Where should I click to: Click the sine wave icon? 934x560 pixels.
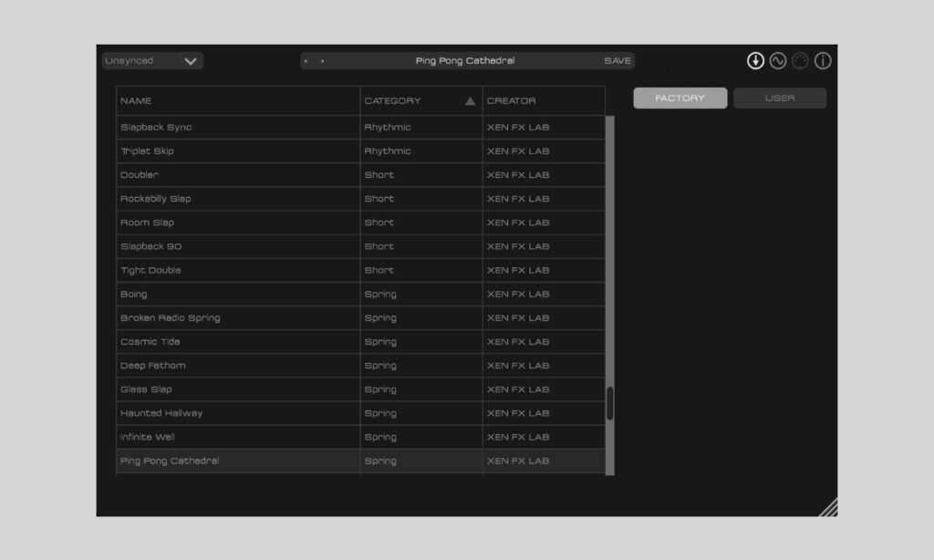778,61
